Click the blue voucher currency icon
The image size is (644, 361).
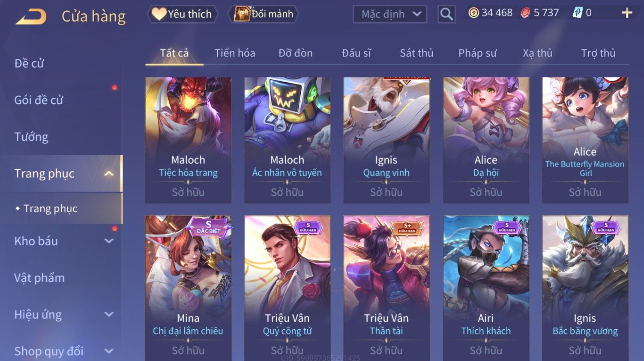(x=578, y=13)
